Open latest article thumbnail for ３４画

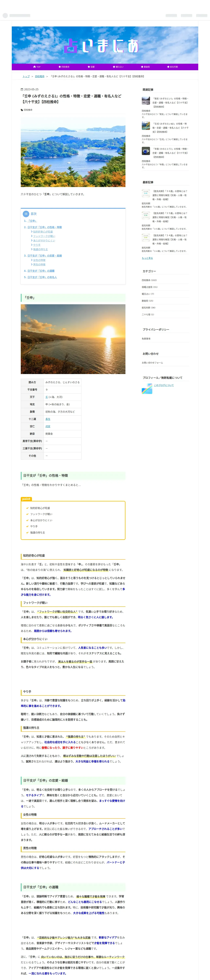coord(146,238)
